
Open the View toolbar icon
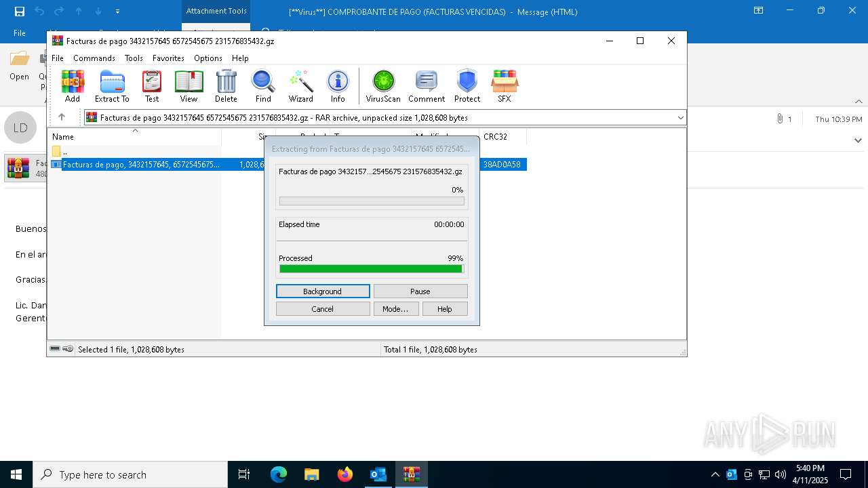tap(189, 86)
